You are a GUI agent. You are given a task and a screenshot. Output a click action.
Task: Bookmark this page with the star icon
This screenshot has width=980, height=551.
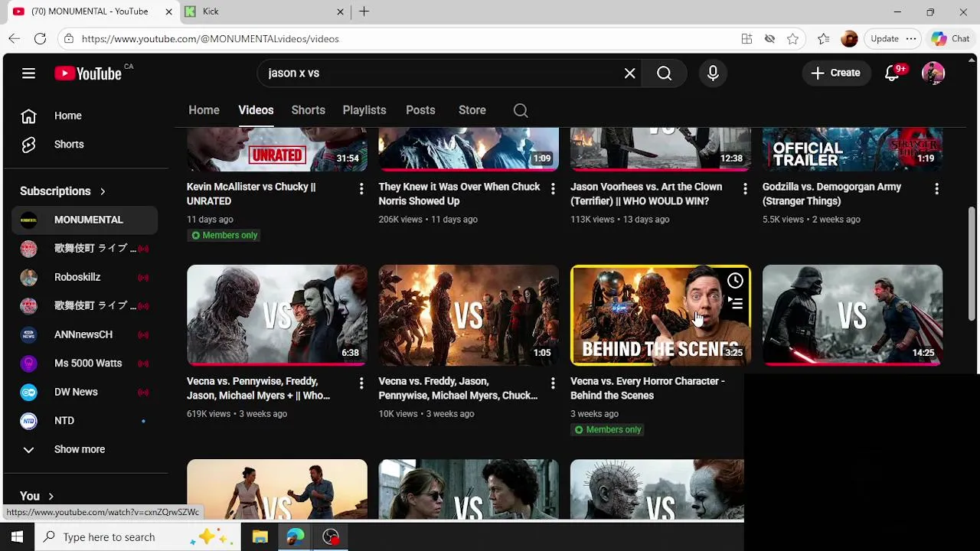click(x=792, y=39)
